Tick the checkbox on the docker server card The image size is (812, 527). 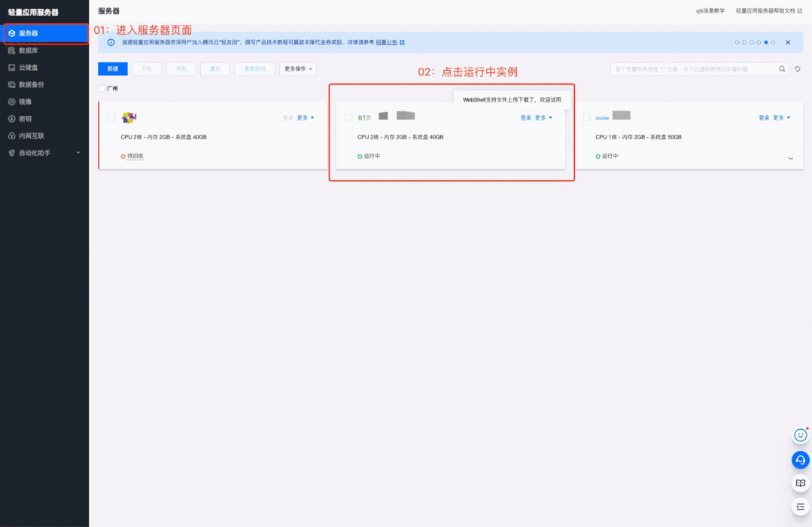pos(587,117)
